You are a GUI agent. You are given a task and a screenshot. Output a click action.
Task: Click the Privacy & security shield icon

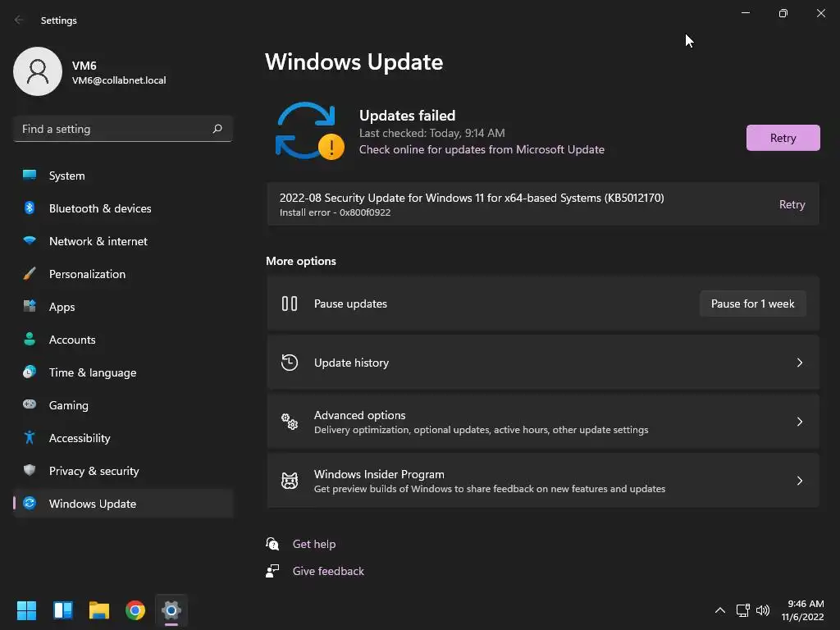tap(30, 470)
